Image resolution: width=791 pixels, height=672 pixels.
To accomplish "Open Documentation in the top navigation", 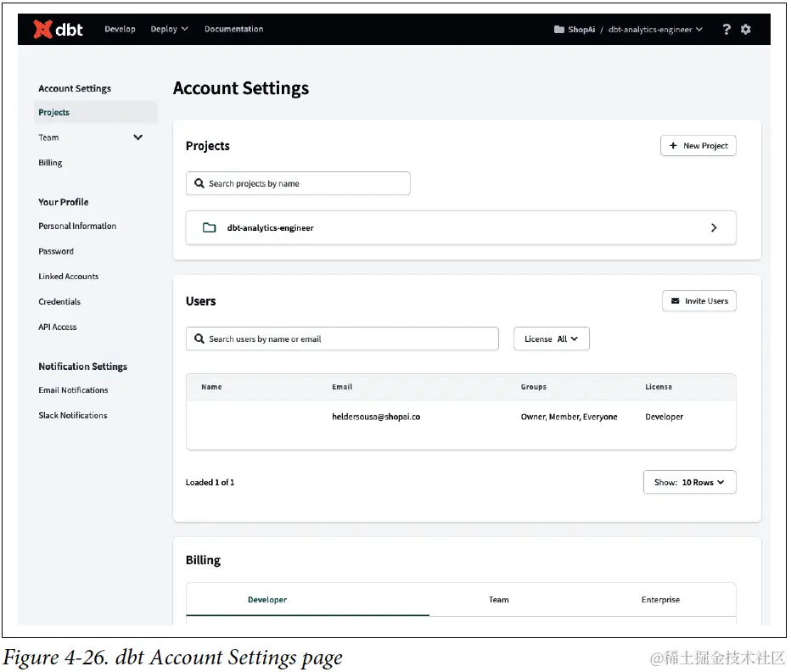I will pyautogui.click(x=233, y=29).
